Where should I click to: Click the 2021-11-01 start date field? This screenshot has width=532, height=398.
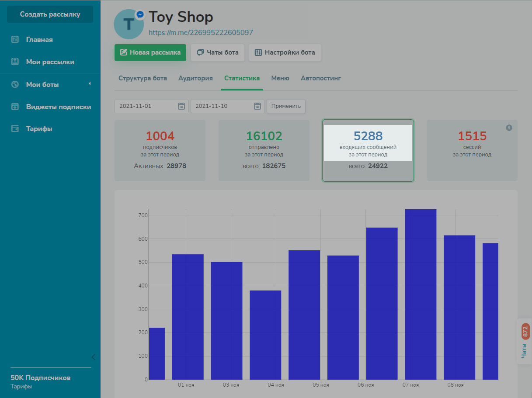146,106
